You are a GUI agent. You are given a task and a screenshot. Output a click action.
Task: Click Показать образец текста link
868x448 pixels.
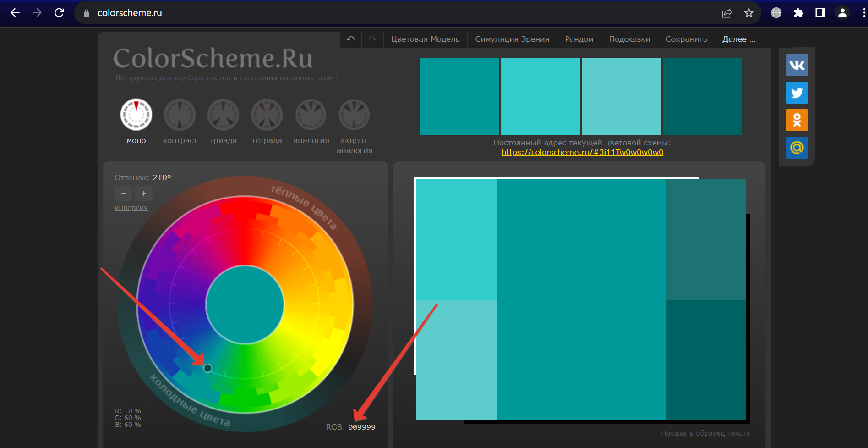point(705,433)
